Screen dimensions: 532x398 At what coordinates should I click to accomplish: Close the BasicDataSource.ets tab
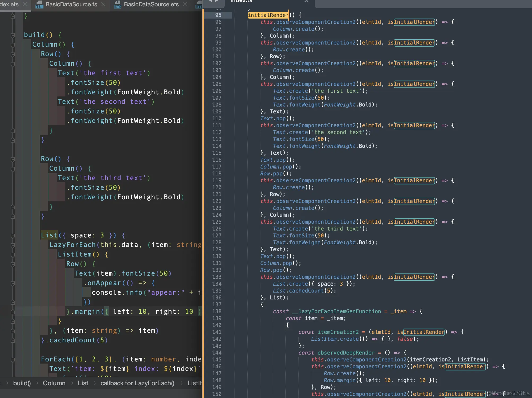(x=185, y=4)
